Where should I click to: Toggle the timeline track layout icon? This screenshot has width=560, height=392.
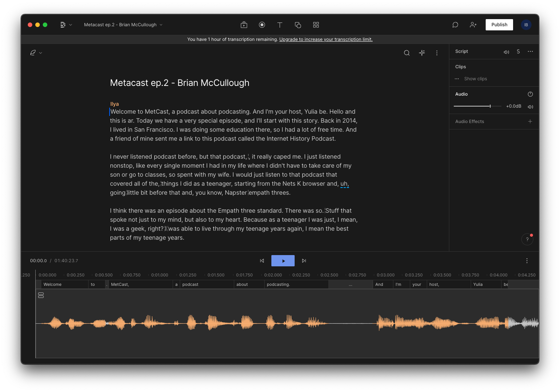click(x=41, y=296)
